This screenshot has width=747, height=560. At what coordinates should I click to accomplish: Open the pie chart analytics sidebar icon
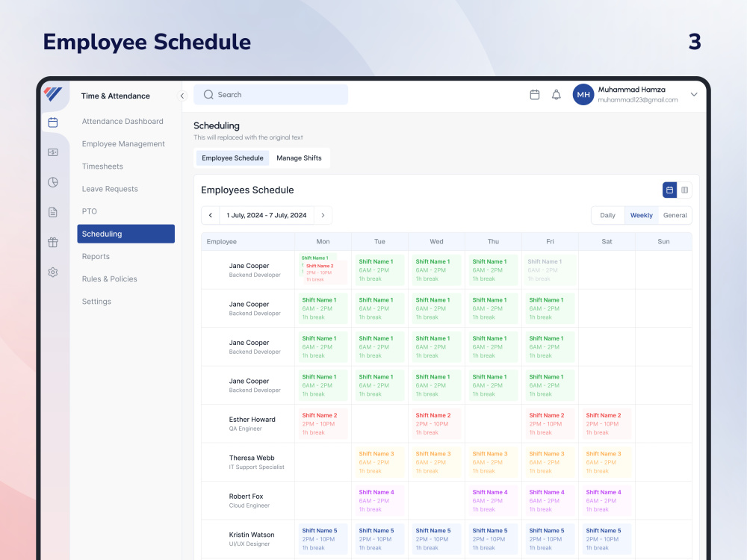(53, 182)
